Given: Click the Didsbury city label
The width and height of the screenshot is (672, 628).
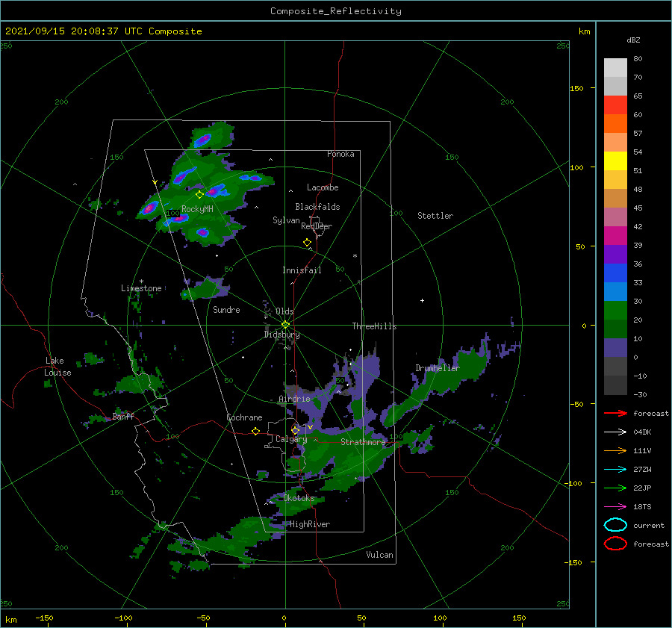Looking at the screenshot, I should (x=281, y=335).
